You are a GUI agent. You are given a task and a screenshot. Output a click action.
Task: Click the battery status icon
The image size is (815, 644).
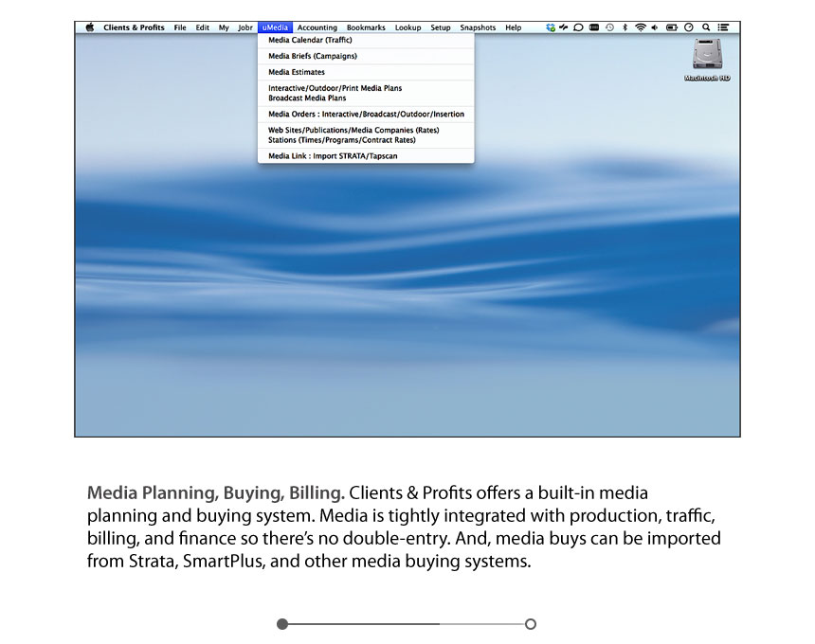[672, 27]
